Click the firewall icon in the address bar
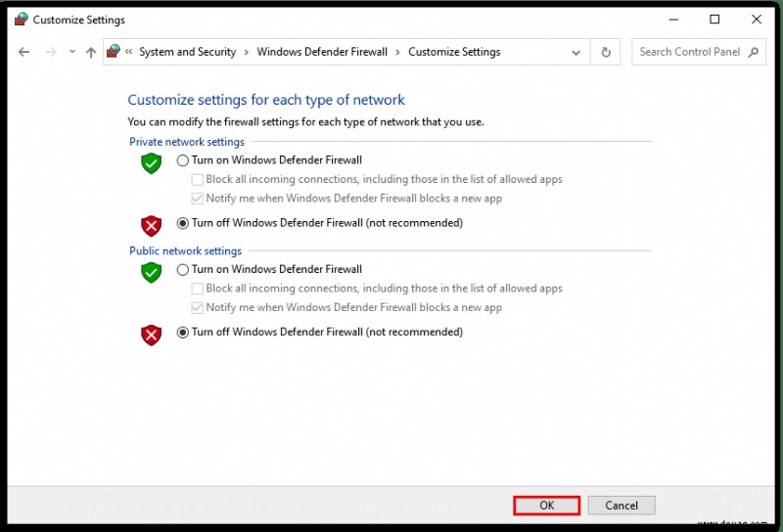Image resolution: width=783 pixels, height=532 pixels. click(114, 52)
